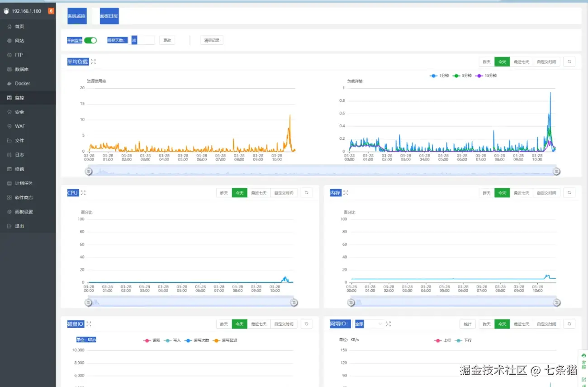
Task: Expand CPU chart to fullscreen
Action: [83, 193]
